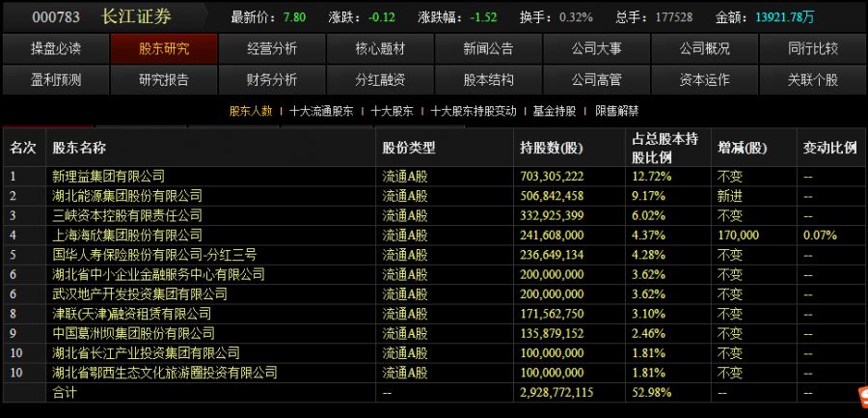Screen dimensions: 868x418
Task: Click the 新进 change cell
Action: click(730, 196)
